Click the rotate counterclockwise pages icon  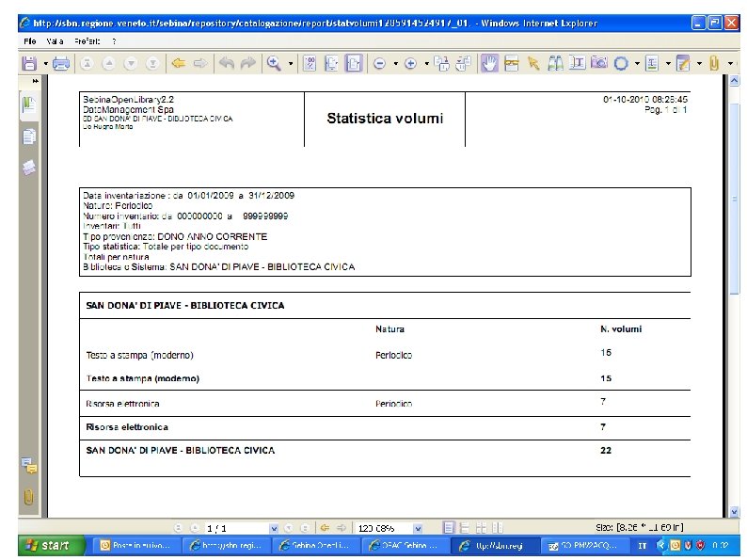(463, 63)
